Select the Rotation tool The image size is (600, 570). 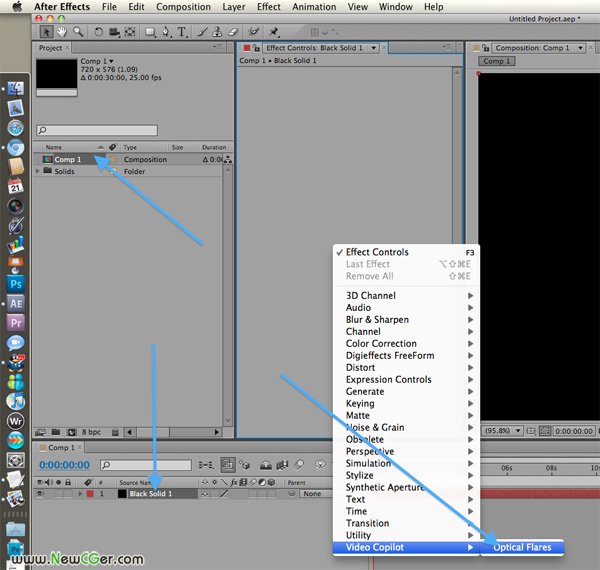(x=98, y=32)
